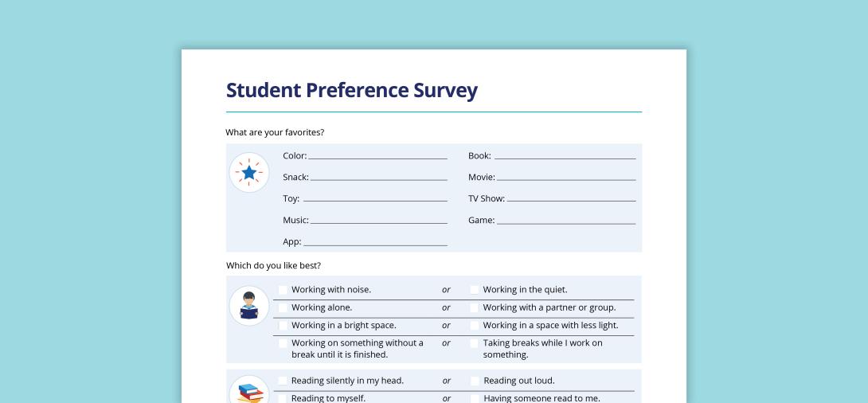This screenshot has height=403, width=868.
Task: Tick "Working in a bright space" option
Action: pyautogui.click(x=283, y=326)
